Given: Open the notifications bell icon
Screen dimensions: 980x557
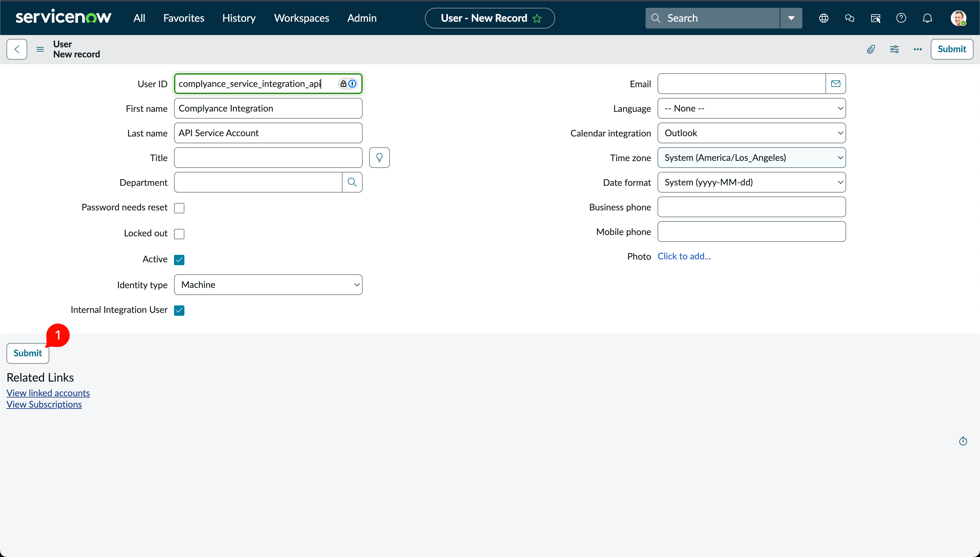Looking at the screenshot, I should (x=927, y=18).
